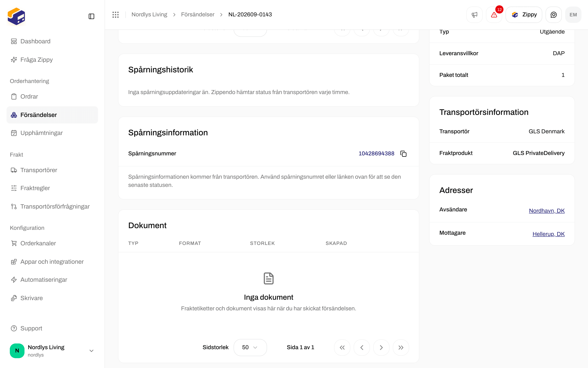Viewport: 588px width, 368px height.
Task: Click the Försändelser breadcrumb
Action: (x=198, y=15)
